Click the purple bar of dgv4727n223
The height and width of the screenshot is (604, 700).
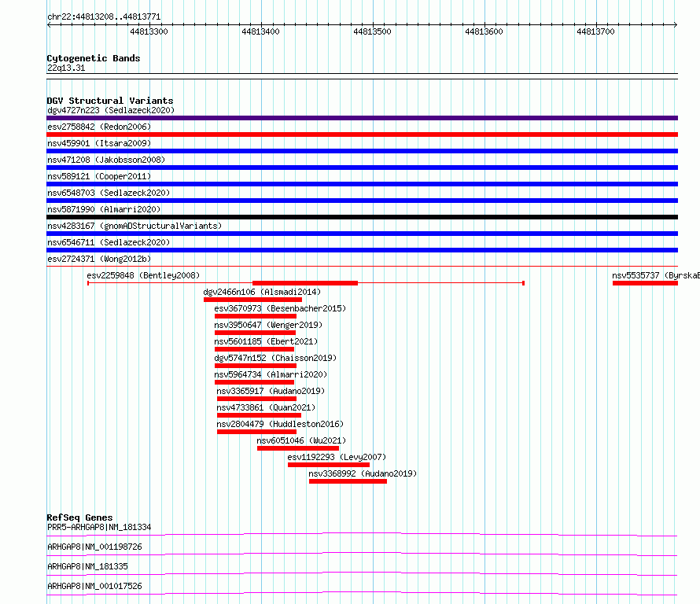coord(362,118)
